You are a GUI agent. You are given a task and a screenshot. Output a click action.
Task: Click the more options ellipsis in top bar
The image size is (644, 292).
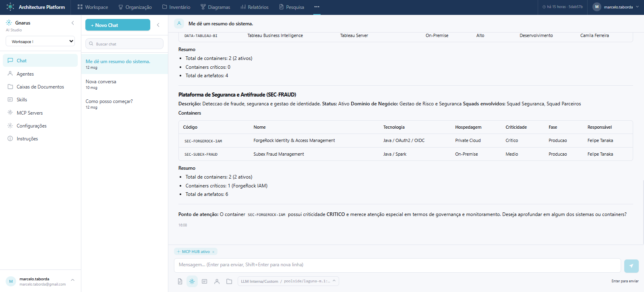317,7
